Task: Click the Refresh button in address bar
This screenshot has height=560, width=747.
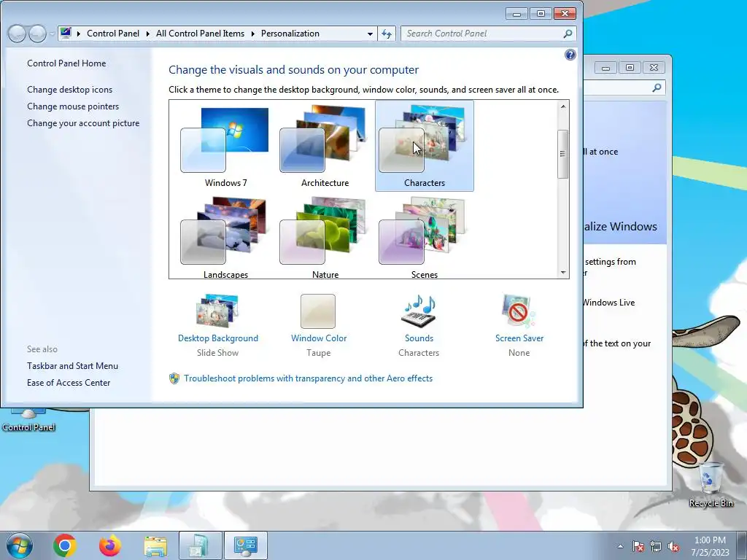Action: (x=387, y=34)
